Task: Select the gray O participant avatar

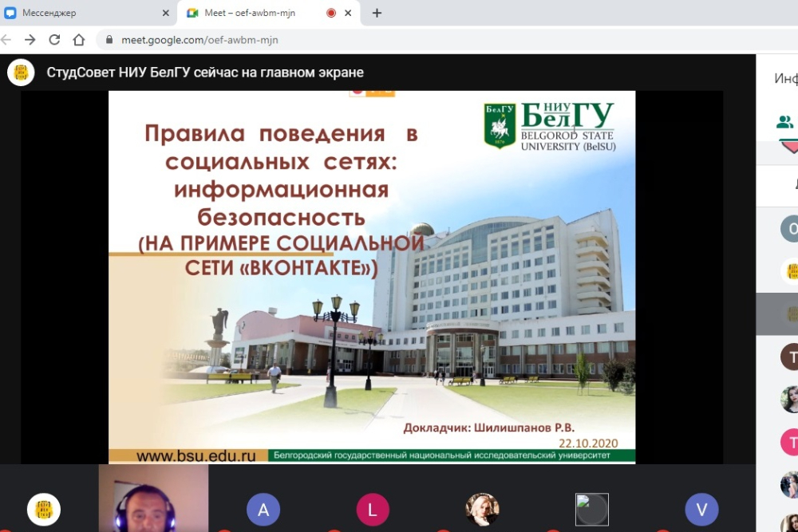Action: [790, 230]
